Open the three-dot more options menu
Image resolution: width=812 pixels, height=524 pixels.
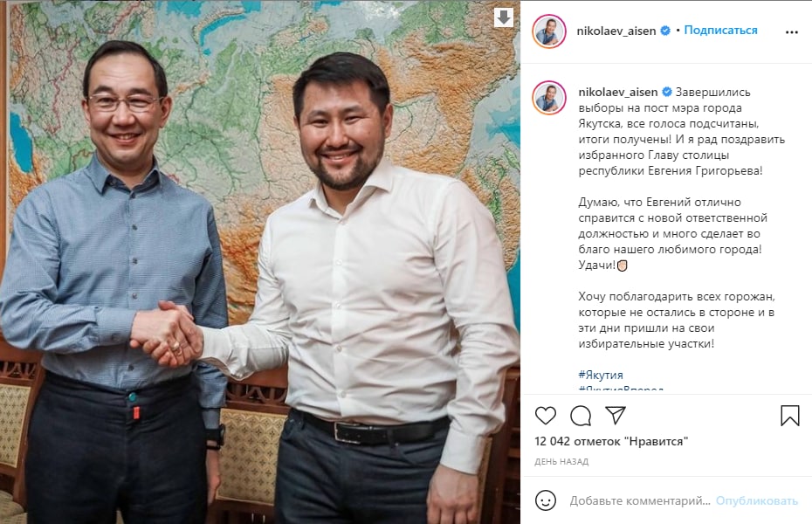tap(792, 32)
